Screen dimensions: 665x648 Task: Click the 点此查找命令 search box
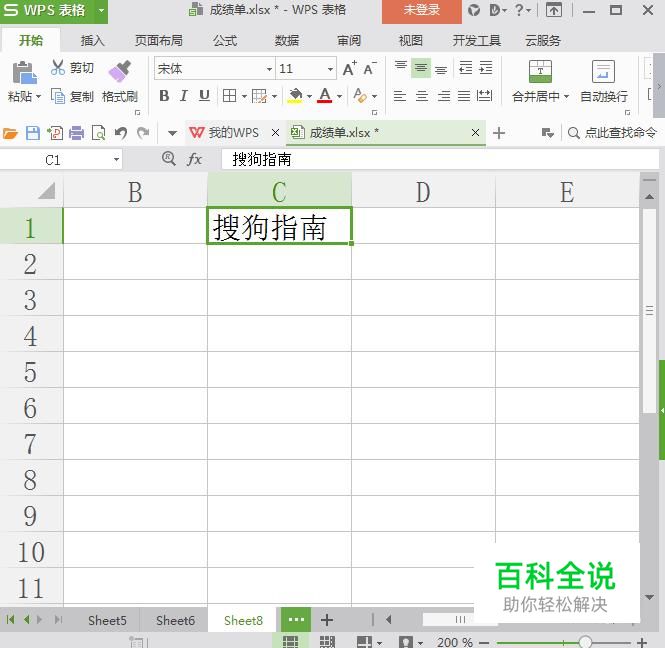(x=612, y=133)
